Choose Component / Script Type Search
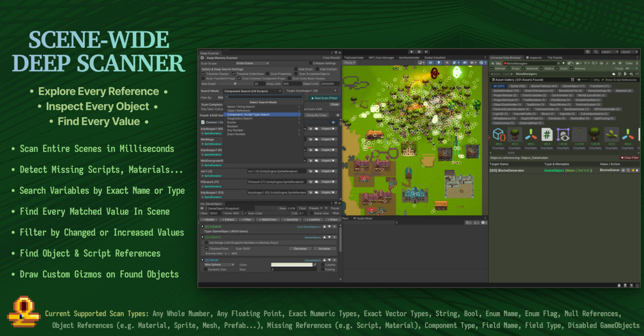This screenshot has height=336, width=644. coord(263,114)
